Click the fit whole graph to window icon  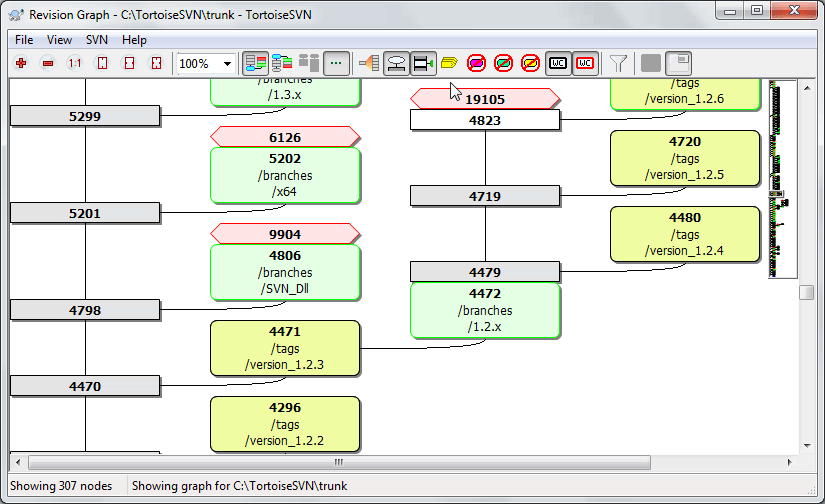(x=155, y=63)
